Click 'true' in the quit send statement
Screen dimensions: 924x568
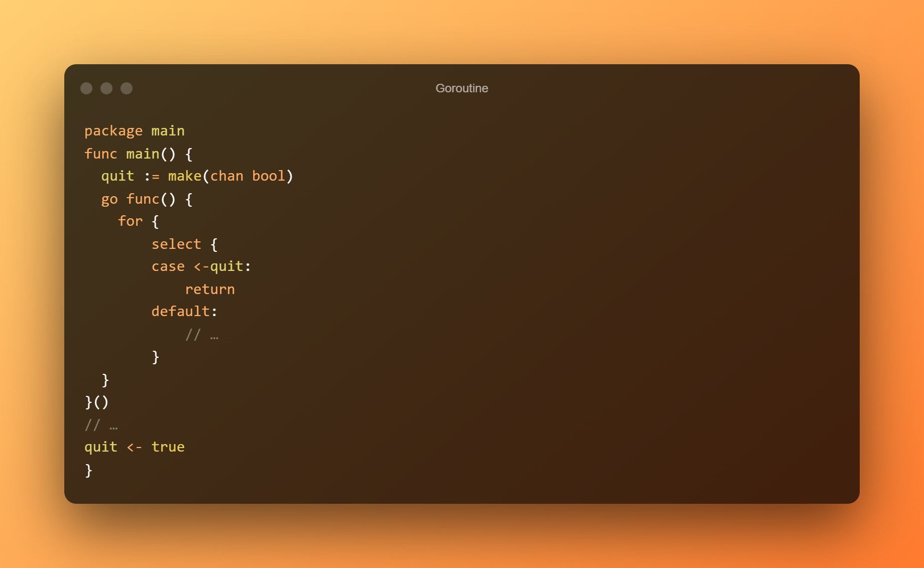tap(168, 447)
